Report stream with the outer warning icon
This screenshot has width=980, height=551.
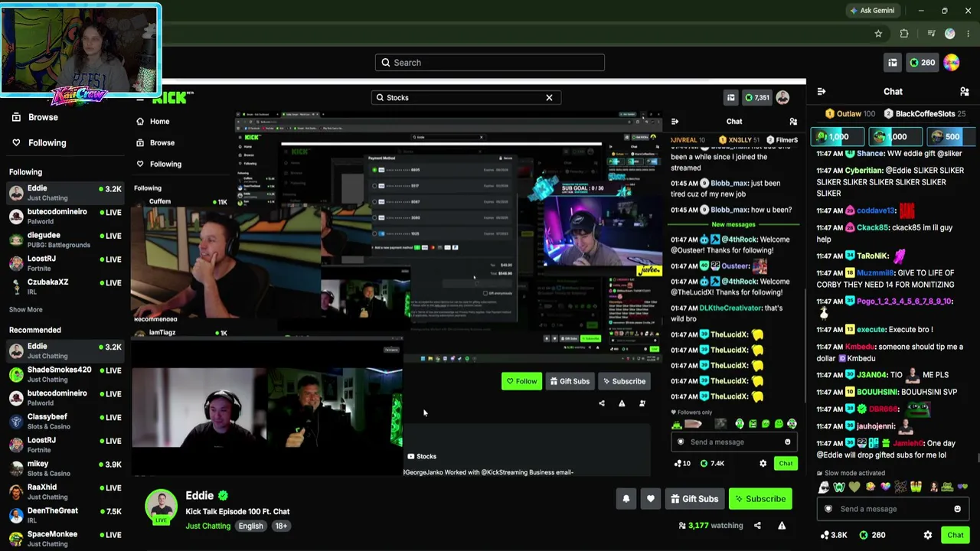point(782,526)
